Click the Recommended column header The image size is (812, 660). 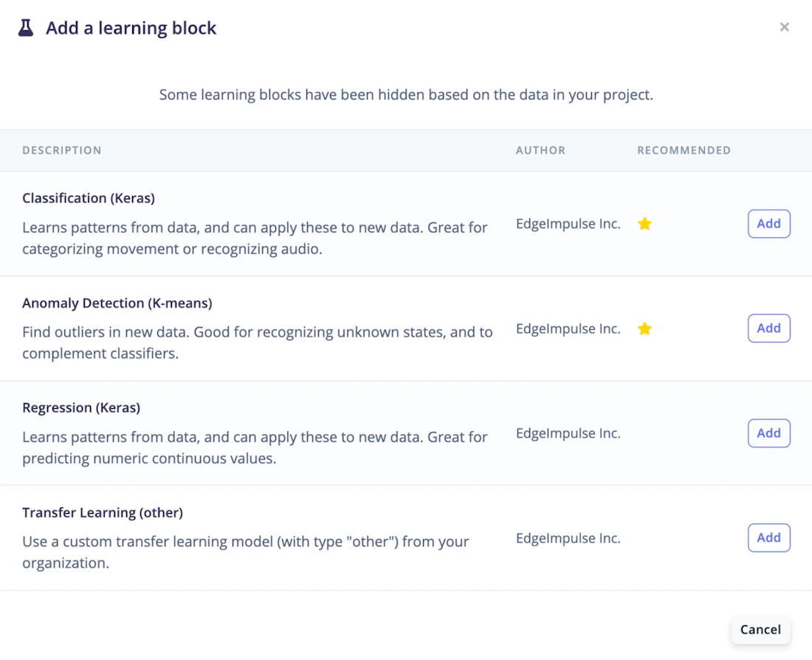pyautogui.click(x=684, y=151)
